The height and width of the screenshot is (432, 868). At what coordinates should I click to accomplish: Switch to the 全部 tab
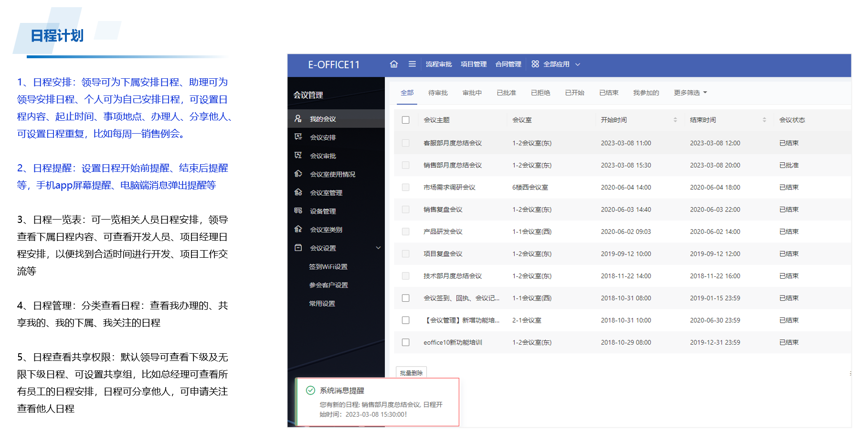point(407,93)
